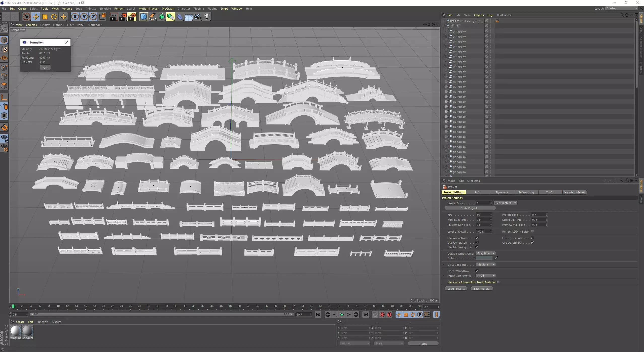Select the Scale tool icon

pos(45,17)
